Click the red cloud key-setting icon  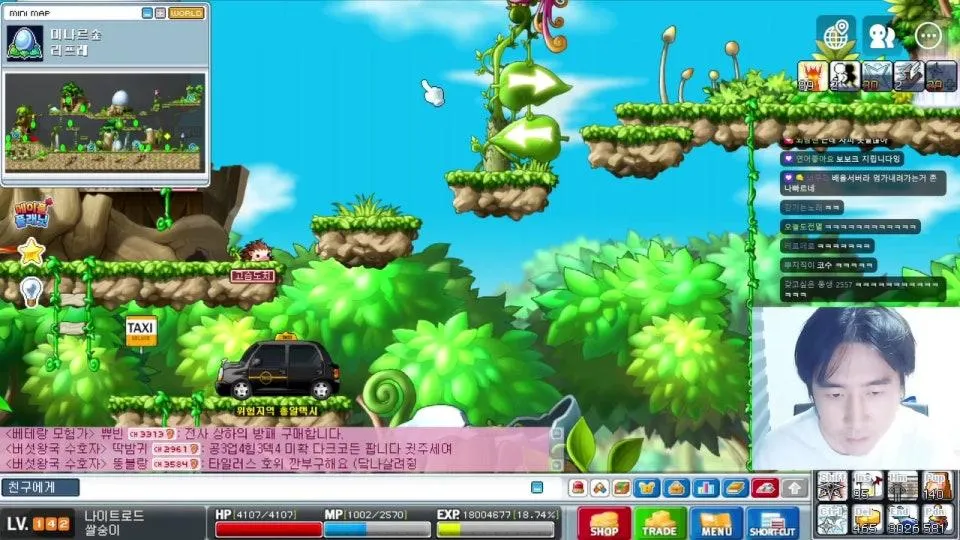click(765, 488)
